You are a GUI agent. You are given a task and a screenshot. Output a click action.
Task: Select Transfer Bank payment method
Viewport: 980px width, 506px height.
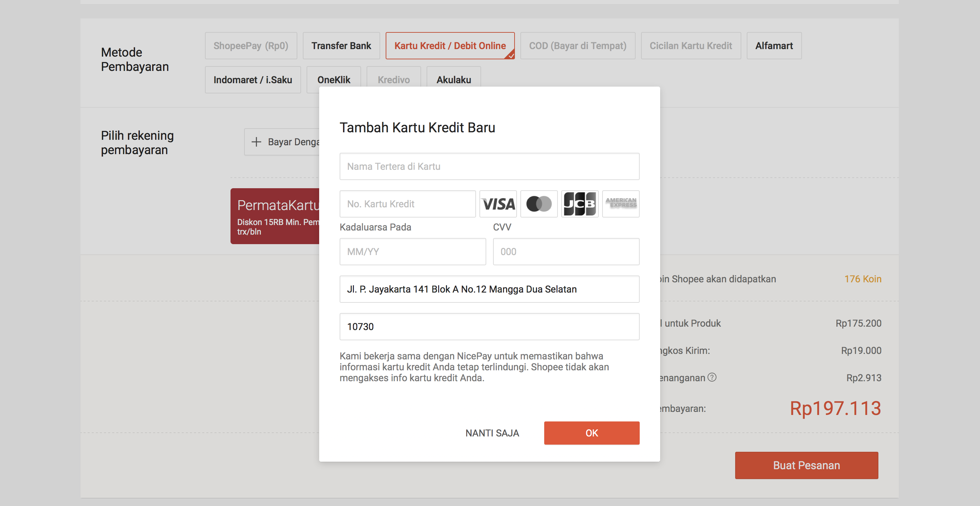coord(341,46)
